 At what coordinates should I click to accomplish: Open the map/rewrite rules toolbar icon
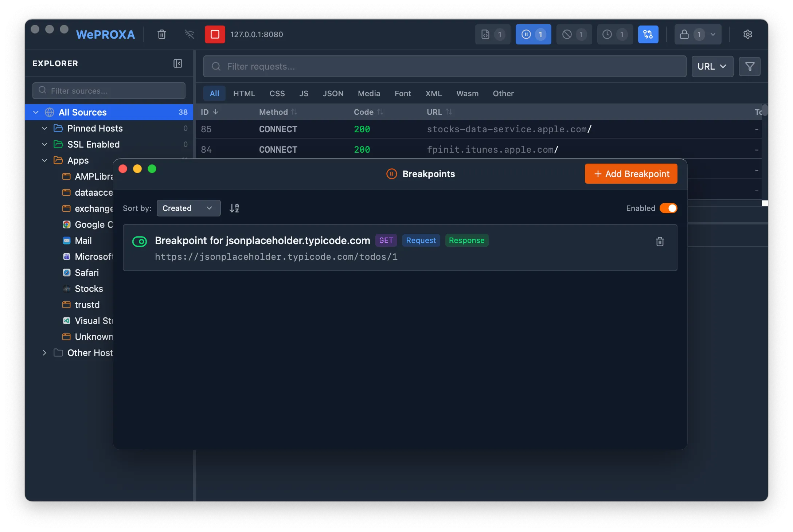[648, 34]
